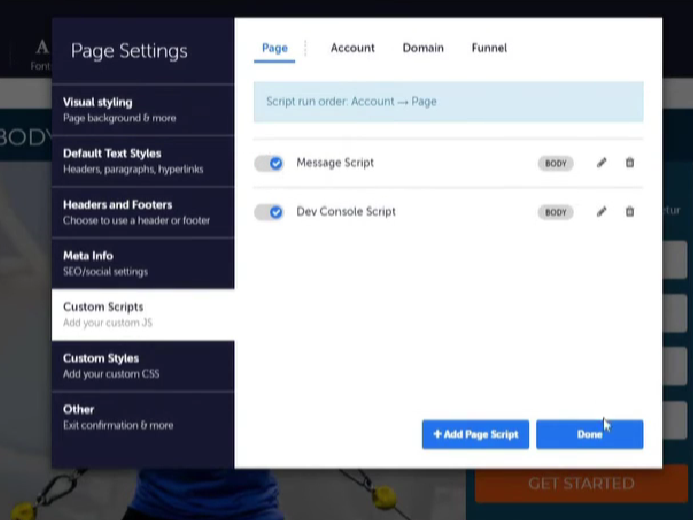
Task: Click pencil icon for Dev Console Script
Action: 601,212
